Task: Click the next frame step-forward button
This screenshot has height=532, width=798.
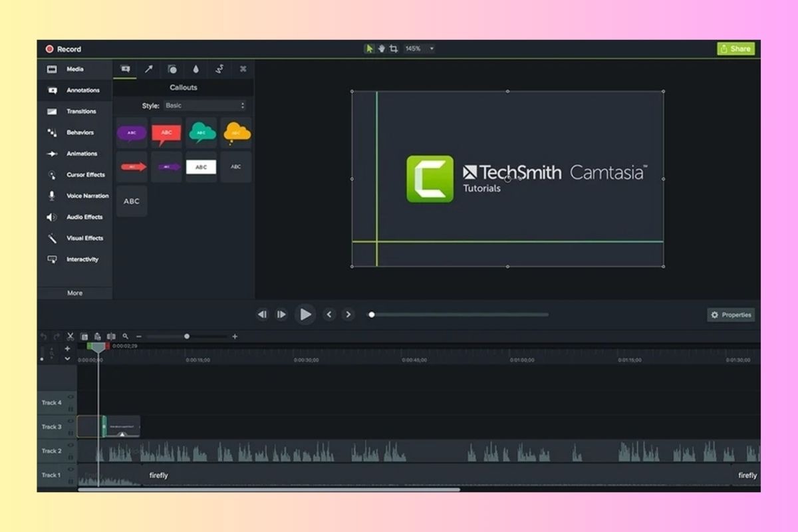Action: [x=281, y=315]
